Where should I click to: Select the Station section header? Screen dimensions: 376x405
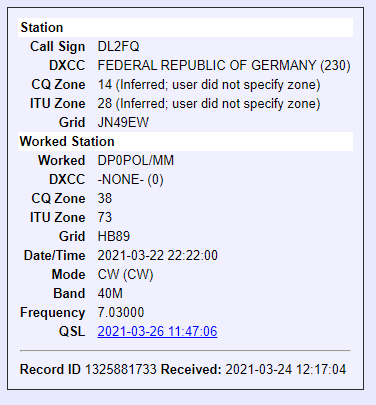pyautogui.click(x=185, y=27)
